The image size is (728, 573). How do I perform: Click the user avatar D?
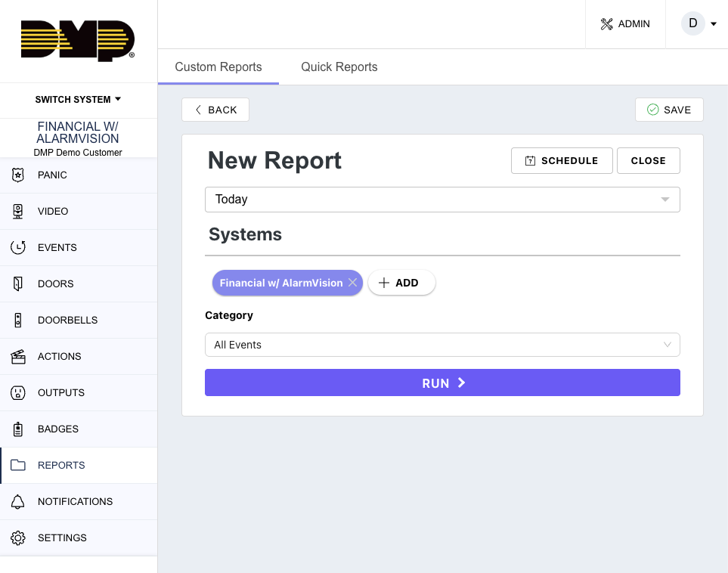(x=692, y=23)
